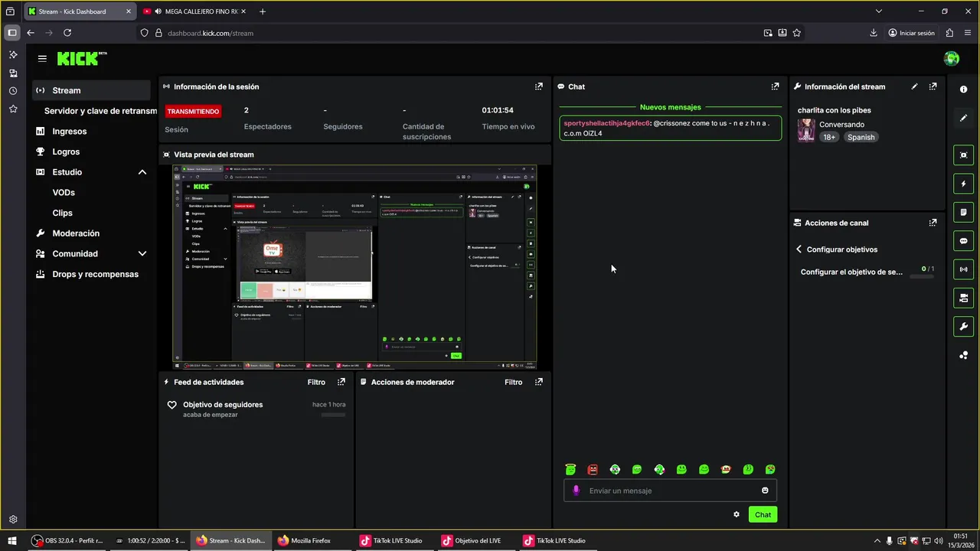Toggle stream preview widget in right sidebar
The image size is (980, 551).
point(963,155)
